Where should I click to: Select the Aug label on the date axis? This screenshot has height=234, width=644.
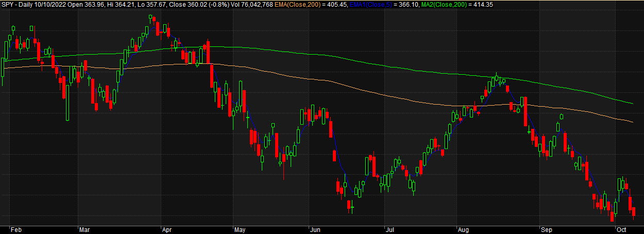point(463,230)
